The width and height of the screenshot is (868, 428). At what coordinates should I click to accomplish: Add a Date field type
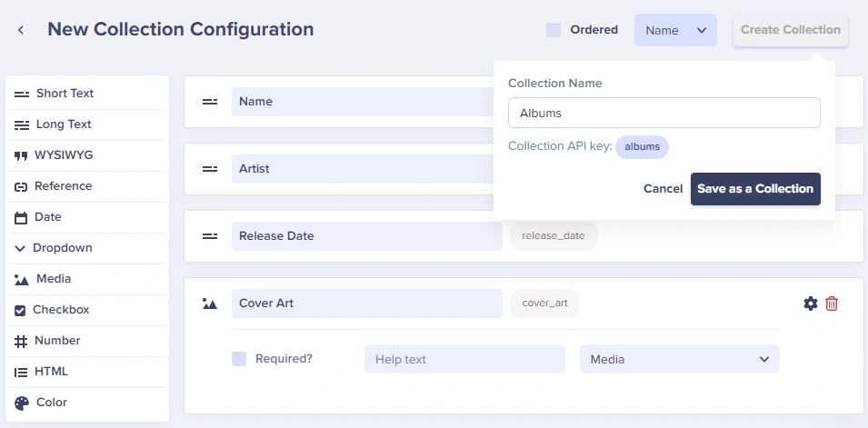[x=87, y=217]
